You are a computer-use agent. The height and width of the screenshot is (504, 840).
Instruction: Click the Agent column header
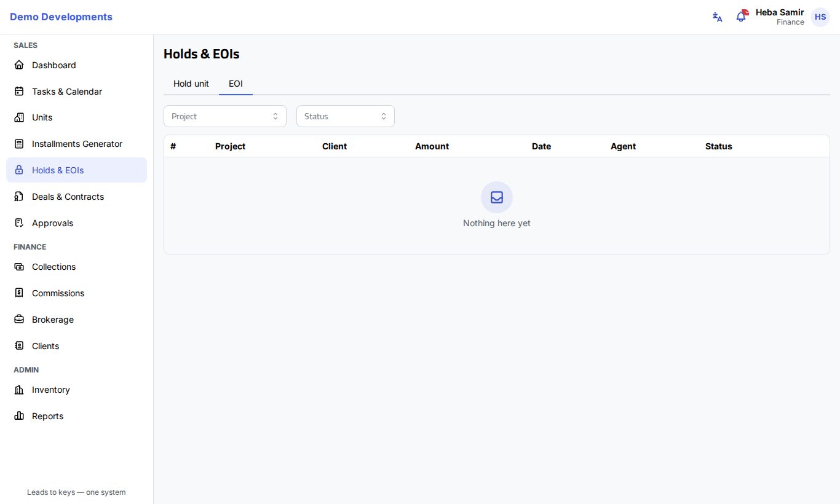click(x=623, y=146)
